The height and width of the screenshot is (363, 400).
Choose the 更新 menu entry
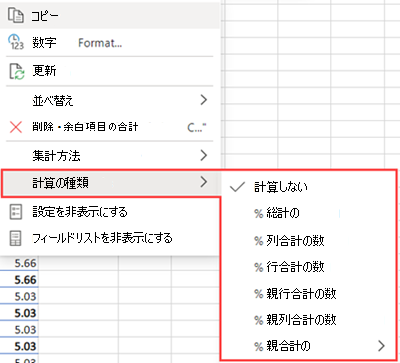tap(110, 71)
